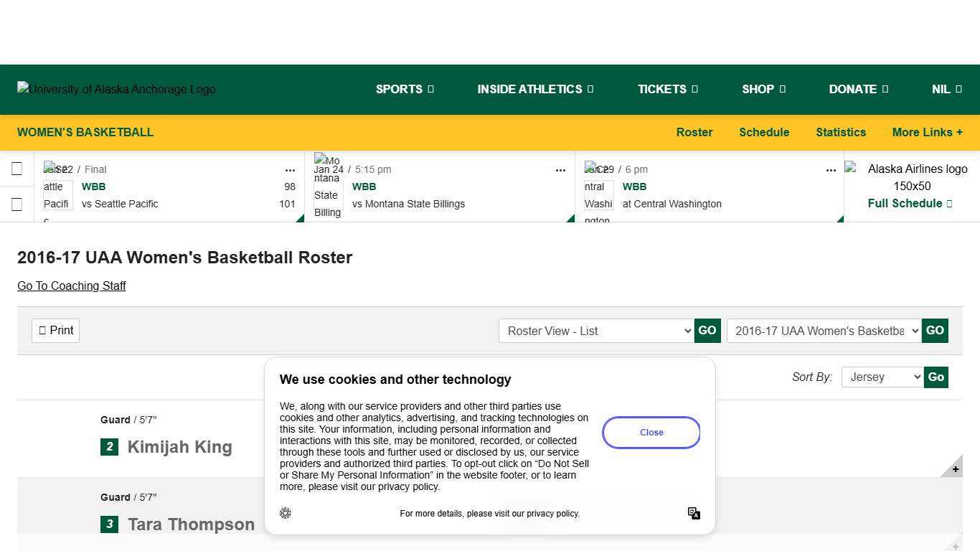980x551 pixels.
Task: Expand the SPORTS navigation menu
Action: tap(404, 89)
